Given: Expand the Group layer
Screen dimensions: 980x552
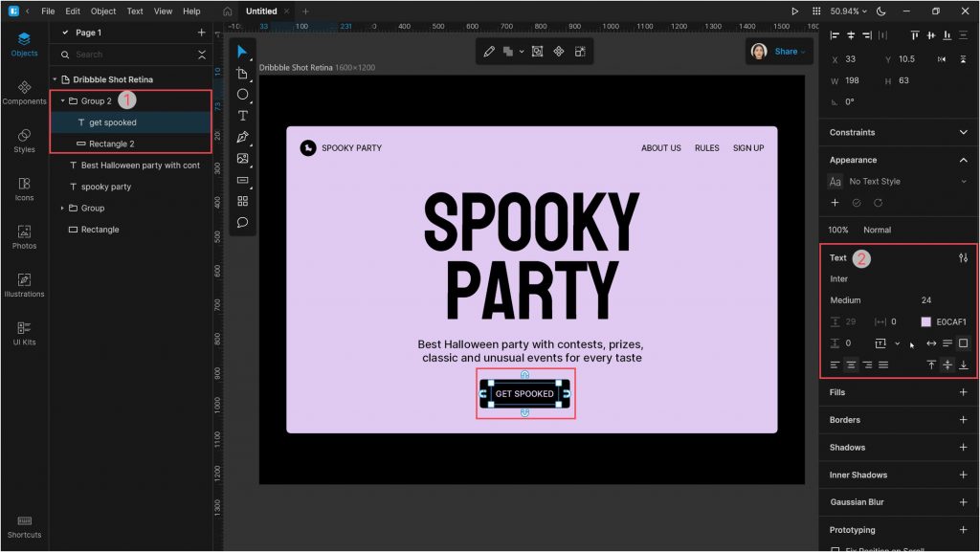Looking at the screenshot, I should coord(62,208).
